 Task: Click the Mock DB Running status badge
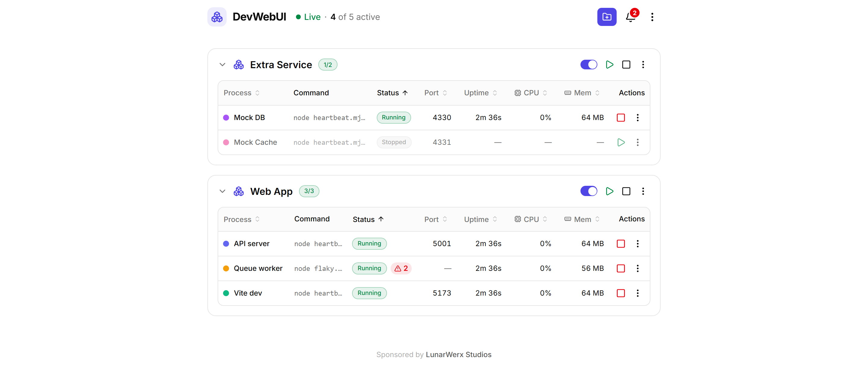(393, 117)
